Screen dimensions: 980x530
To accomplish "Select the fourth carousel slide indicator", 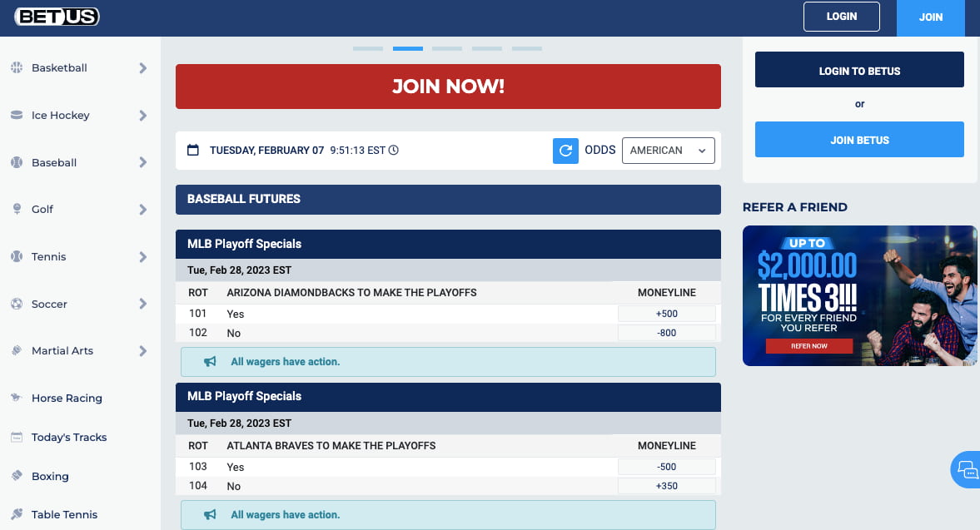I will 487,48.
